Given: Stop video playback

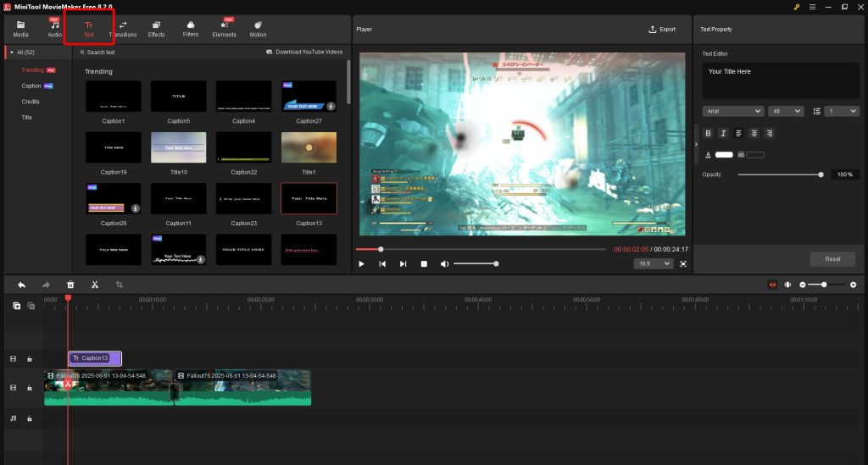Looking at the screenshot, I should [424, 264].
